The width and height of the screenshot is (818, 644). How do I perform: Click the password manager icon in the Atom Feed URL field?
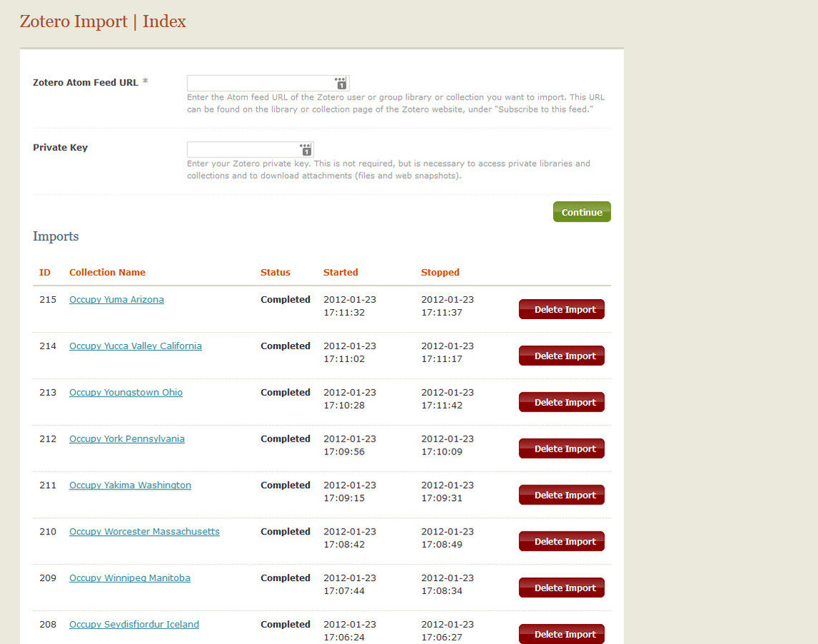click(340, 83)
